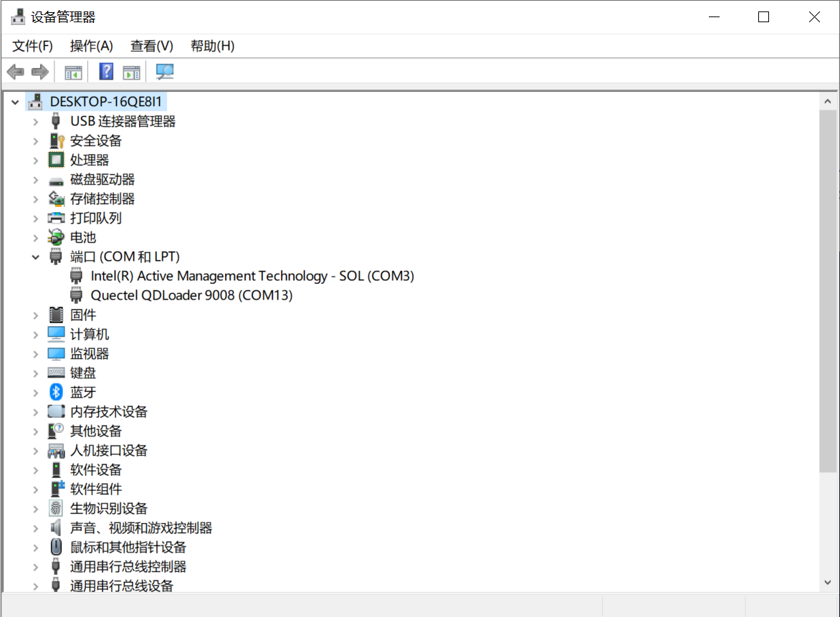Minimize the Device Manager window
The height and width of the screenshot is (617, 840).
click(x=714, y=17)
